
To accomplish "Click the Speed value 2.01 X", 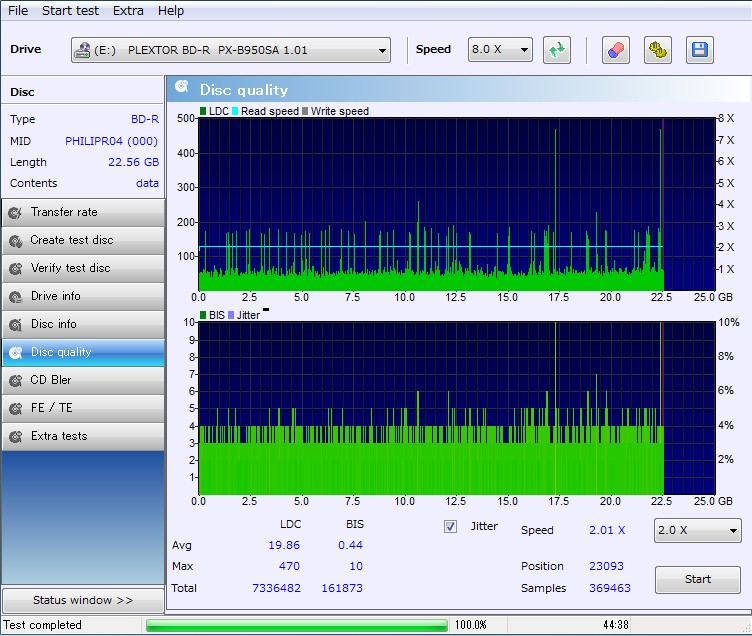I will click(x=607, y=530).
